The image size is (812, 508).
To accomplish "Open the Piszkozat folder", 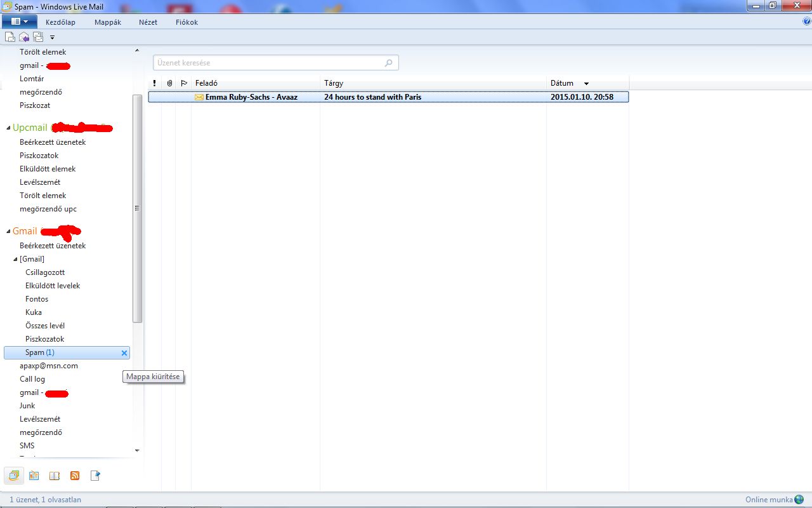I will click(35, 105).
